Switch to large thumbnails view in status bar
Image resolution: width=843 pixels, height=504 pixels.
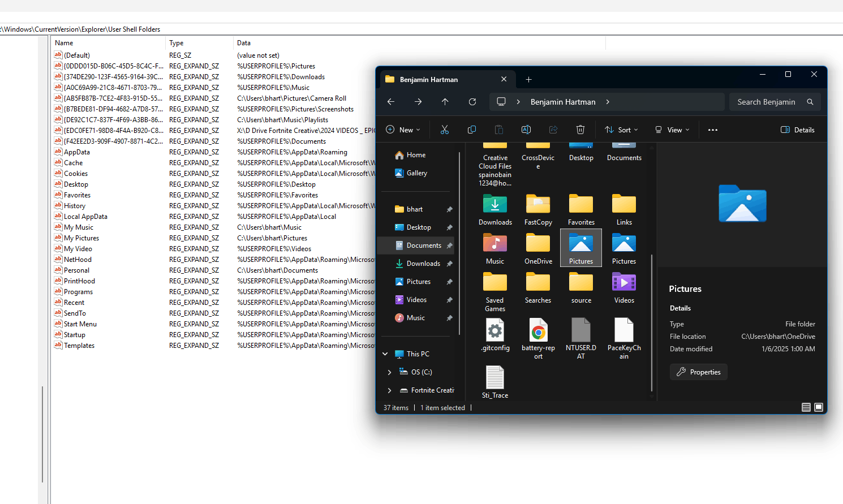pos(819,407)
